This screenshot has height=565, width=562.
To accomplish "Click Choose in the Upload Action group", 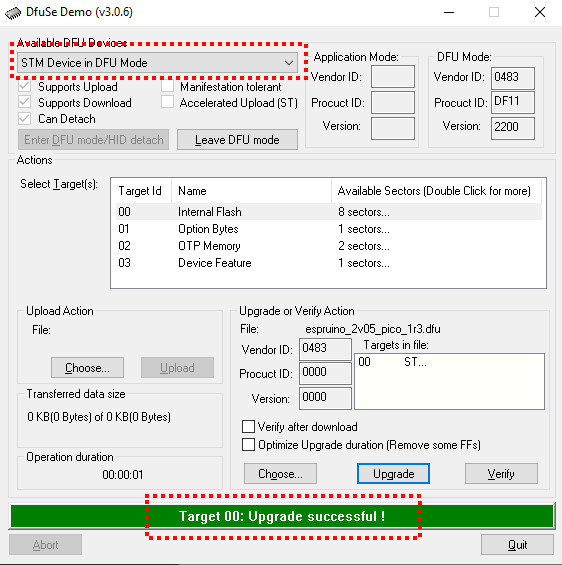I will [x=88, y=368].
